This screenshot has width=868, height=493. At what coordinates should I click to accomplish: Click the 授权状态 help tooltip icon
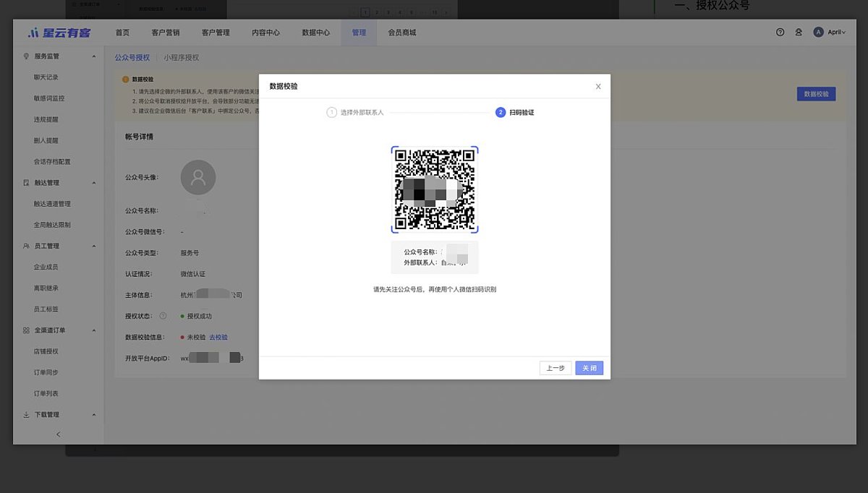[163, 316]
